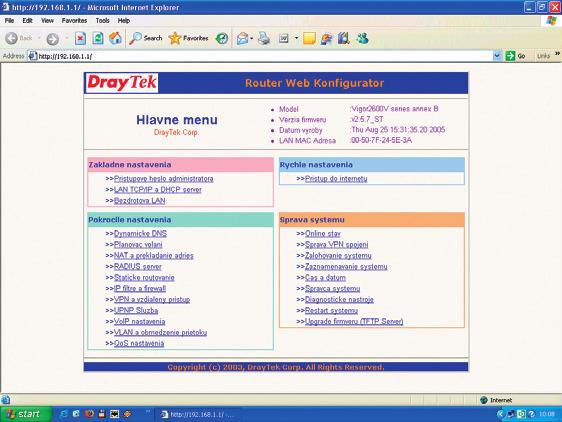
Task: Click the Forward arrow toolbar icon
Action: pos(52,38)
